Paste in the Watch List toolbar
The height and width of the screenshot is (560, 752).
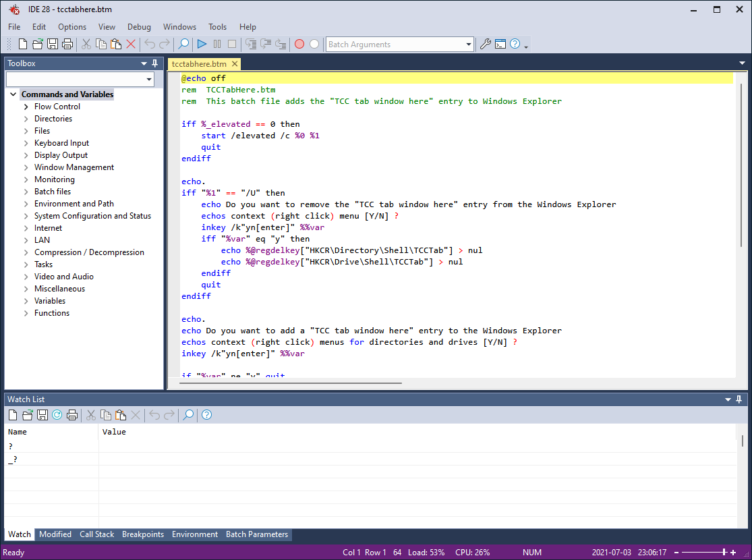pos(121,415)
